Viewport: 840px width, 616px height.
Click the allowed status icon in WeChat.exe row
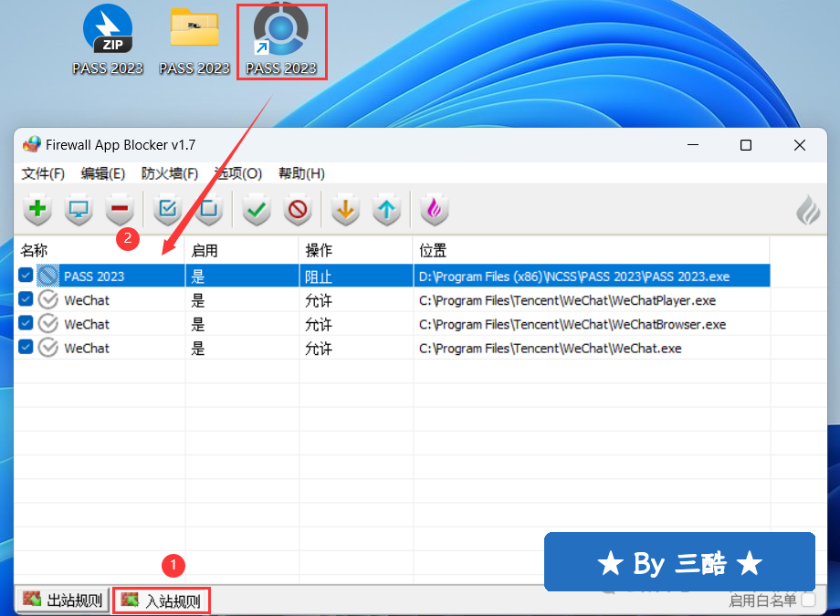tap(47, 348)
